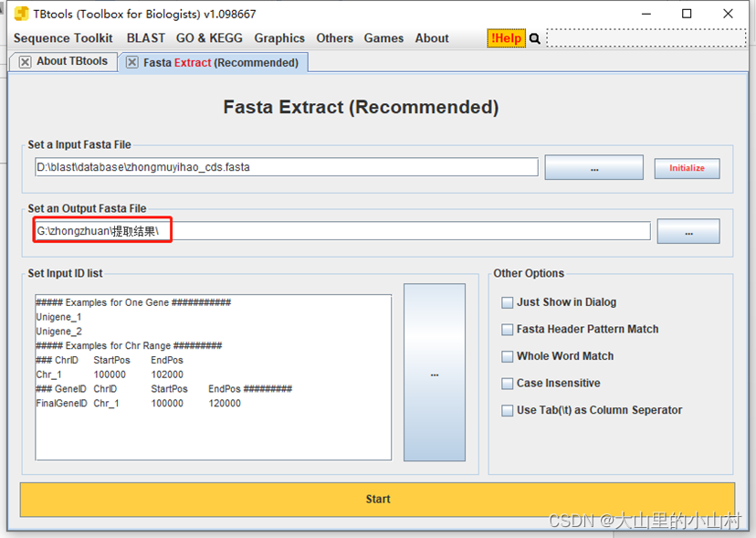
Task: Browse for input Fasta file
Action: [x=594, y=167]
